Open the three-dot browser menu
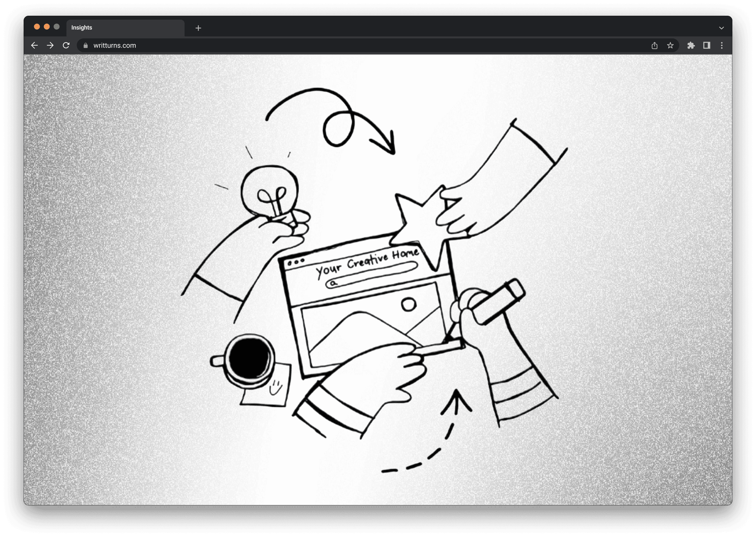Viewport: 756px width, 537px height. point(722,46)
